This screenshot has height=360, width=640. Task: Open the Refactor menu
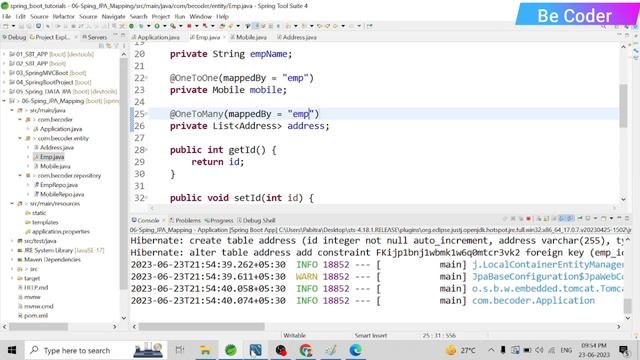point(64,16)
